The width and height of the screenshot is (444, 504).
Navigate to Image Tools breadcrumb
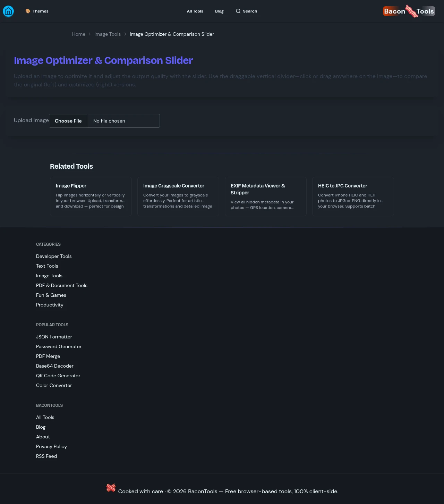click(108, 34)
